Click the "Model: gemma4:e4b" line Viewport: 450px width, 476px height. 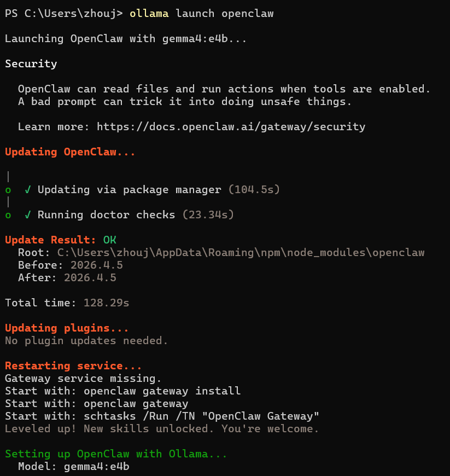tap(73, 467)
